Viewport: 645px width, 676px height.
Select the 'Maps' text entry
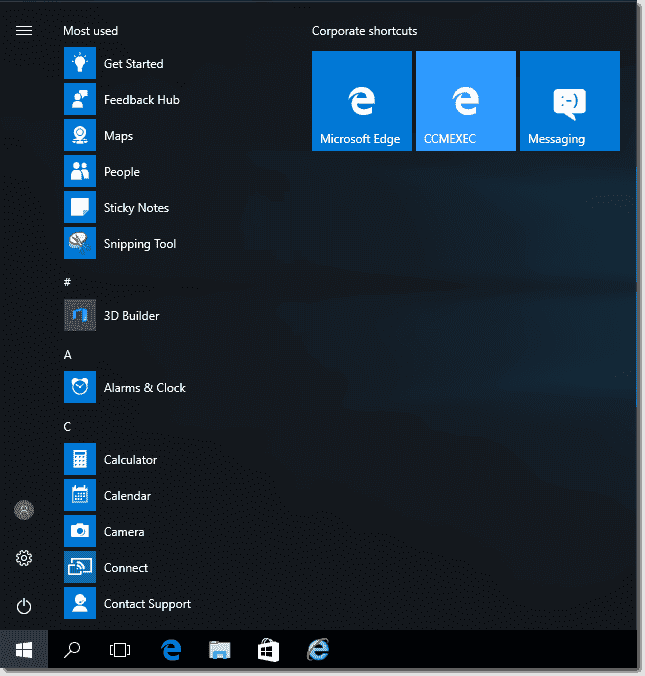pyautogui.click(x=119, y=136)
